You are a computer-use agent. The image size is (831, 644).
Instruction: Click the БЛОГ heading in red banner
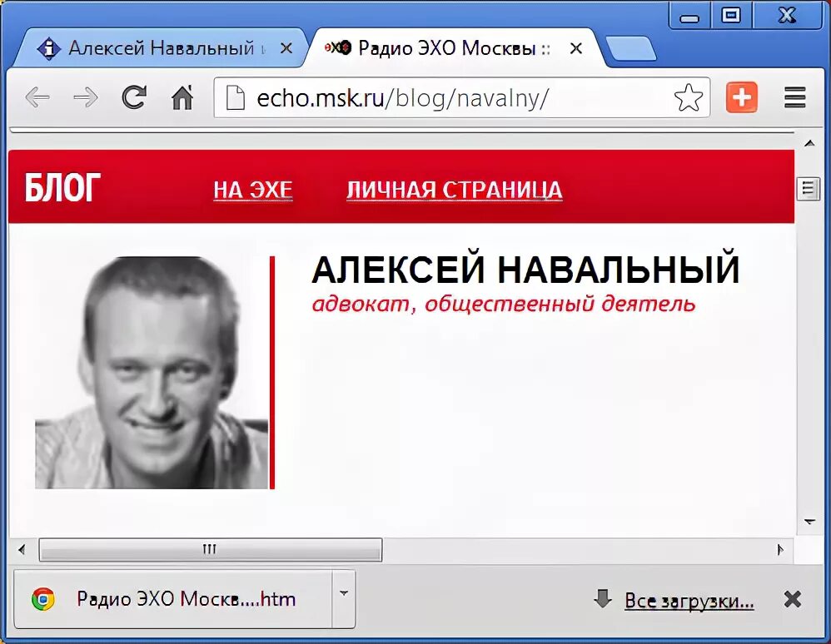pyautogui.click(x=62, y=187)
